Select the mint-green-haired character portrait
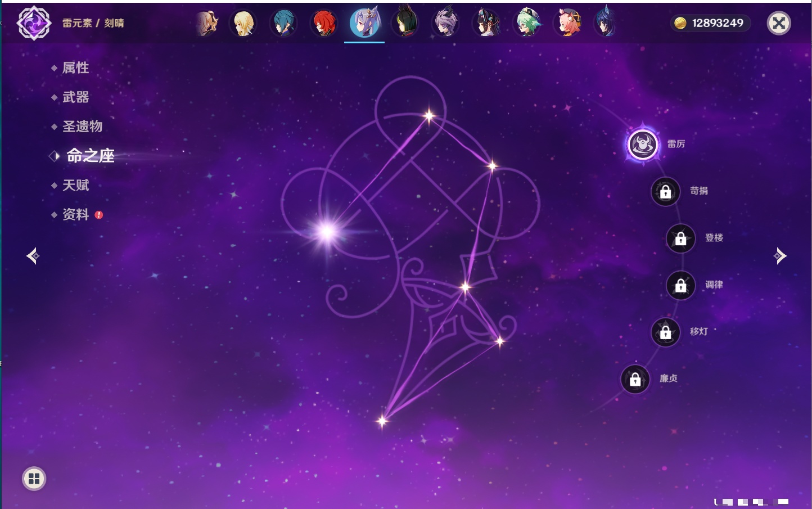Viewport: 812px width, 509px height. [x=527, y=23]
